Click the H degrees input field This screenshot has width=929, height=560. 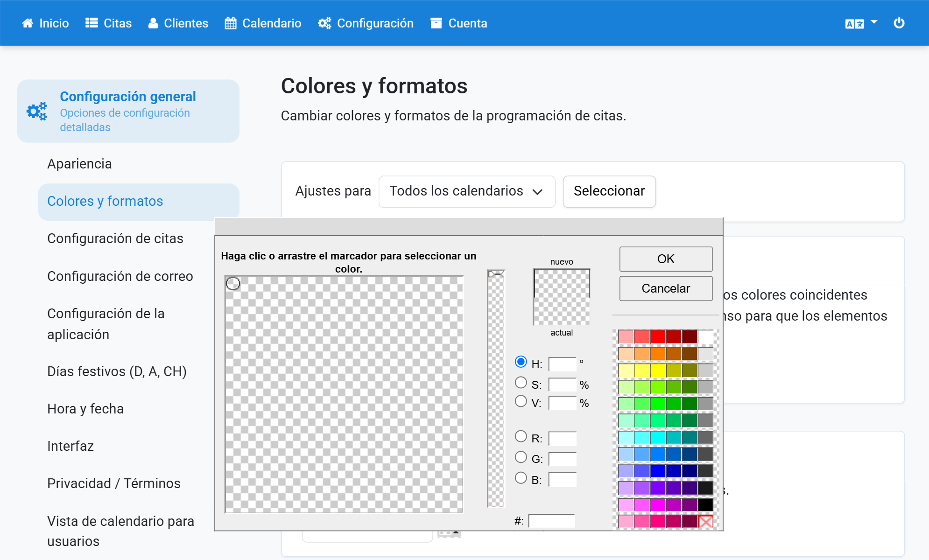(x=563, y=364)
